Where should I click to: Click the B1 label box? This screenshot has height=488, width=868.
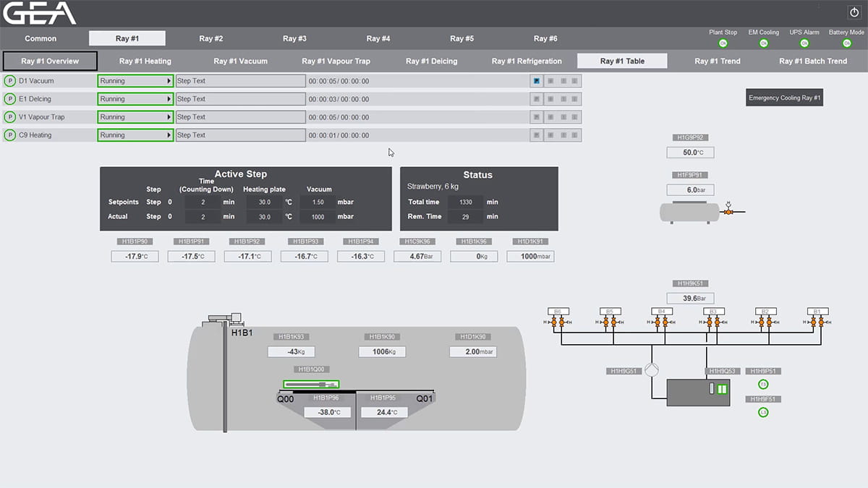pyautogui.click(x=817, y=312)
